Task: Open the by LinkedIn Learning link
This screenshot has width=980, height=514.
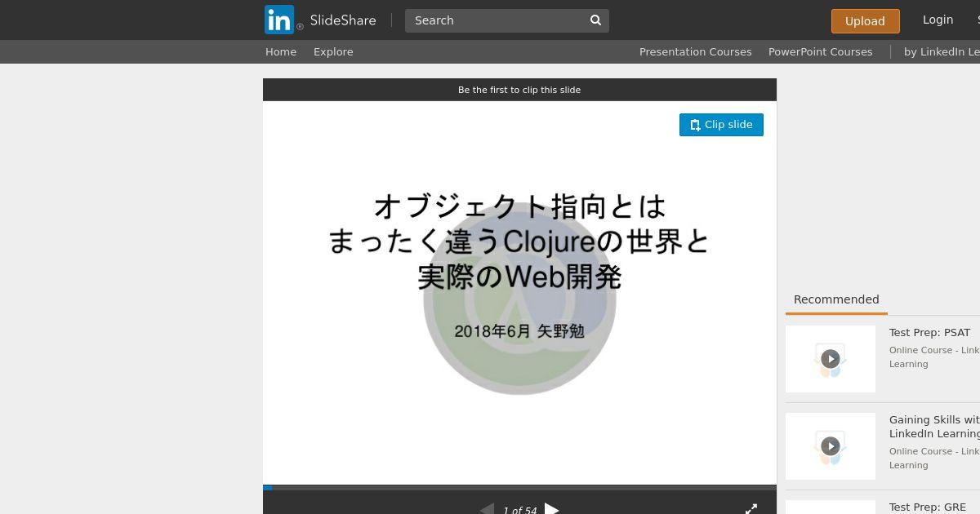Action: (x=942, y=51)
